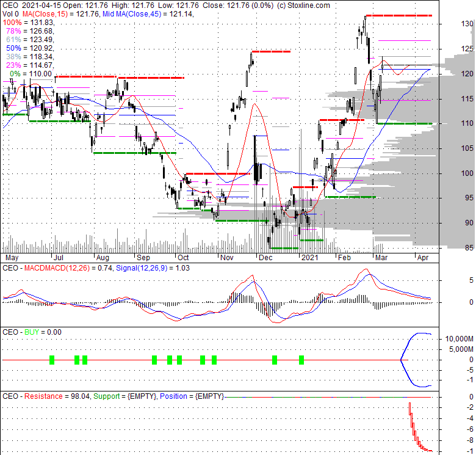Screen dimensions: 476x455
Task: Click the green support line at 110 near March
Action: 405,123
